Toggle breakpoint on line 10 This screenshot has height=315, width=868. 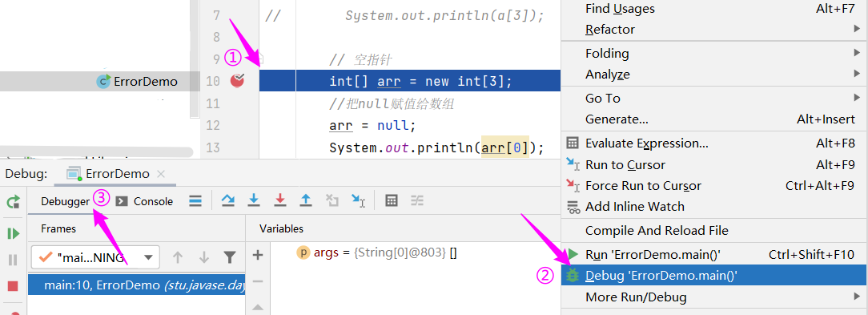(x=237, y=81)
